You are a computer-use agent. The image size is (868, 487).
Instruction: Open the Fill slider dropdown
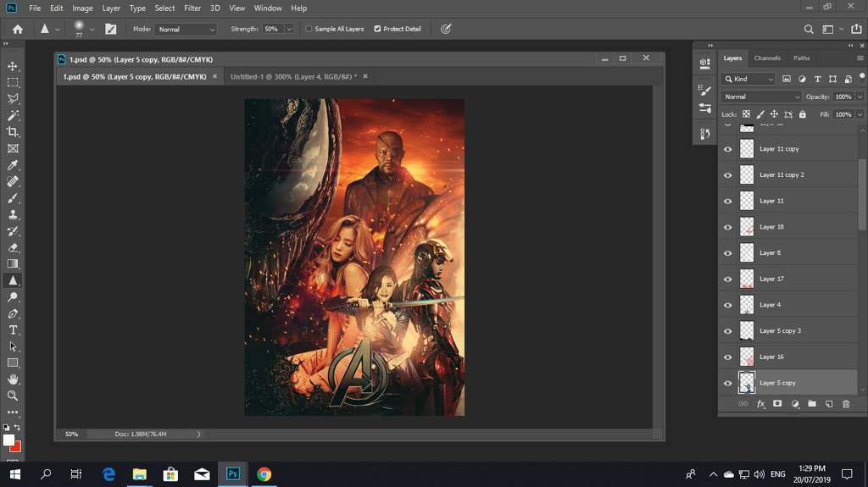click(x=860, y=114)
